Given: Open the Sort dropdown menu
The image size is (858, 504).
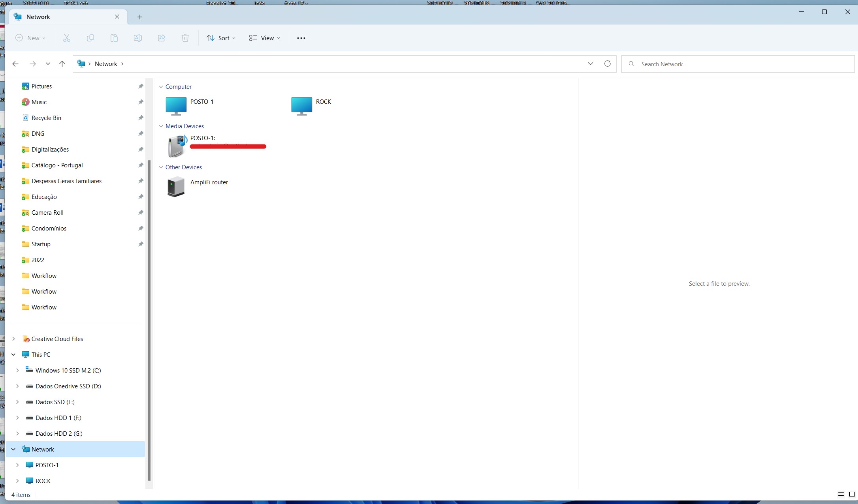Looking at the screenshot, I should click(x=221, y=38).
